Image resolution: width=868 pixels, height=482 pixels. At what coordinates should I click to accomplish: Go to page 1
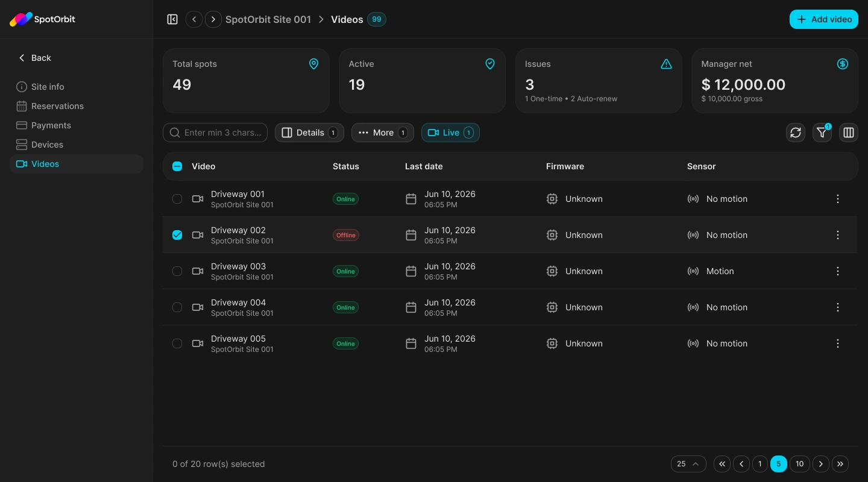click(760, 464)
